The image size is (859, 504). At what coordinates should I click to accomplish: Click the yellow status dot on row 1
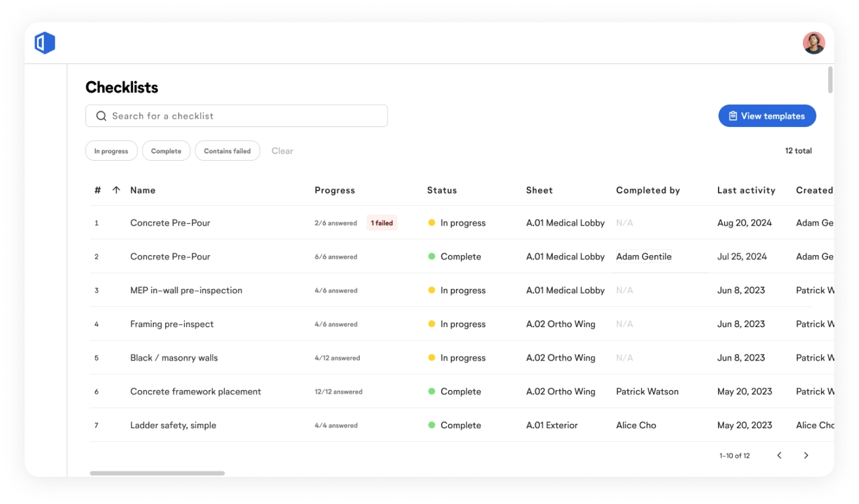[431, 223]
